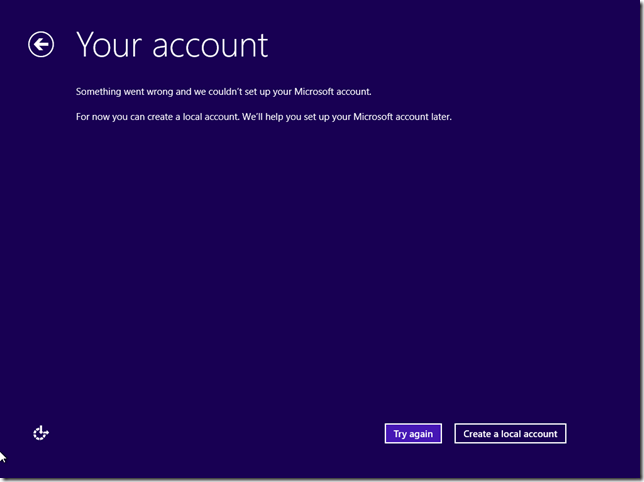Select the 'Your account' heading text

point(172,45)
